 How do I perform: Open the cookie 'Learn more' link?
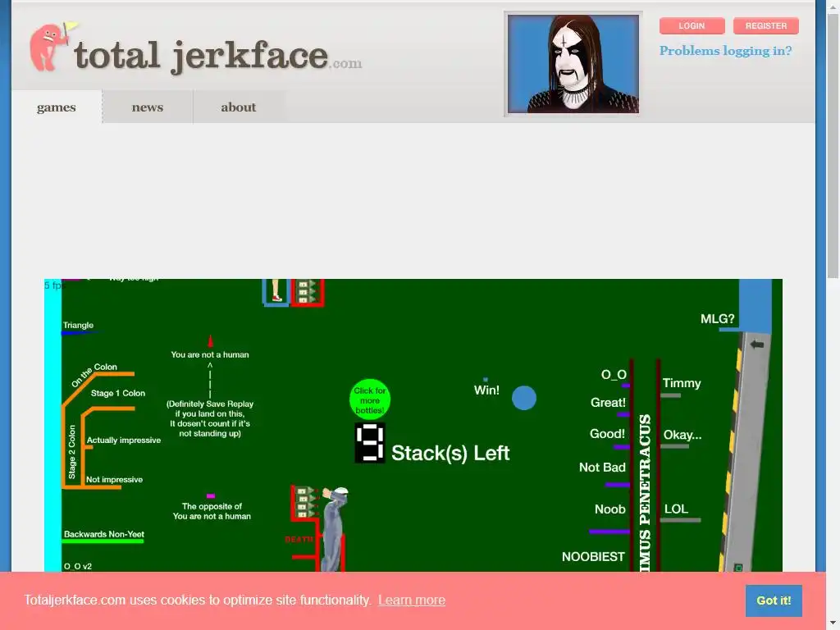(x=412, y=600)
